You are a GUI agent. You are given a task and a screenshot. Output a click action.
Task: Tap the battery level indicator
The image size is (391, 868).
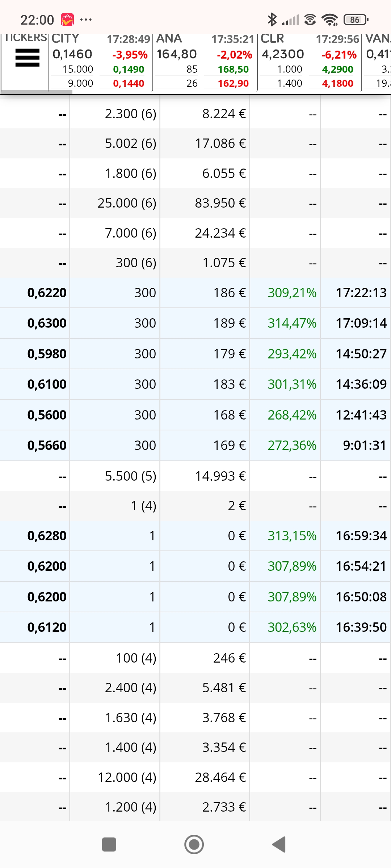point(356,20)
